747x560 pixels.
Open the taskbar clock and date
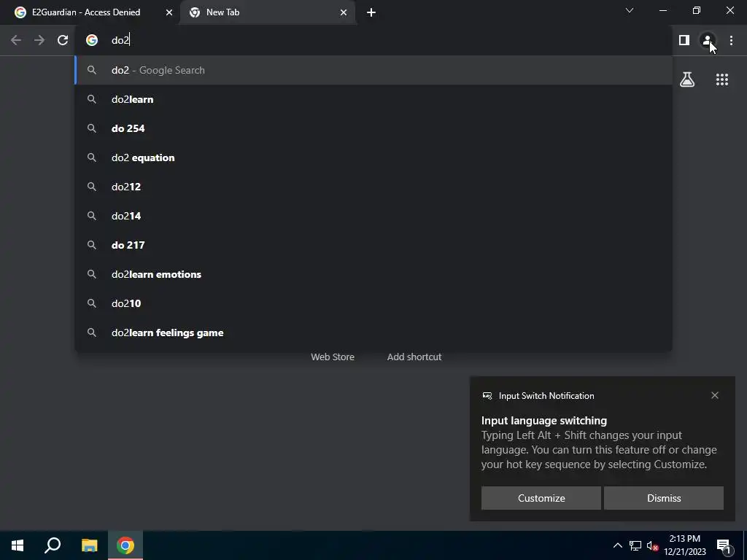point(684,545)
